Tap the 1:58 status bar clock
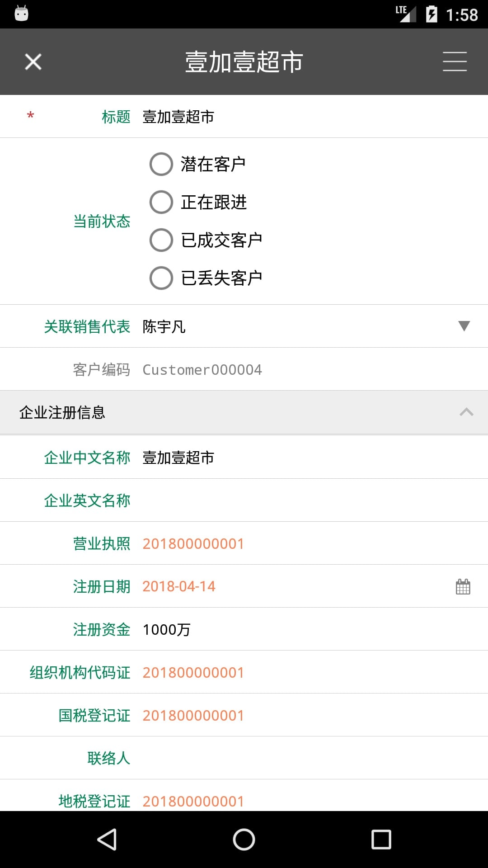 pos(462,15)
